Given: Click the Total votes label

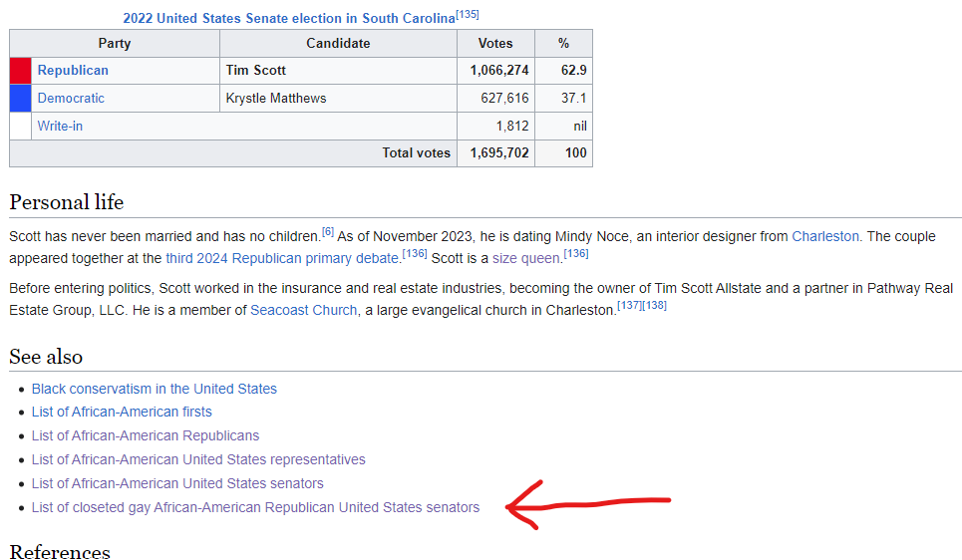Looking at the screenshot, I should click(x=416, y=153).
